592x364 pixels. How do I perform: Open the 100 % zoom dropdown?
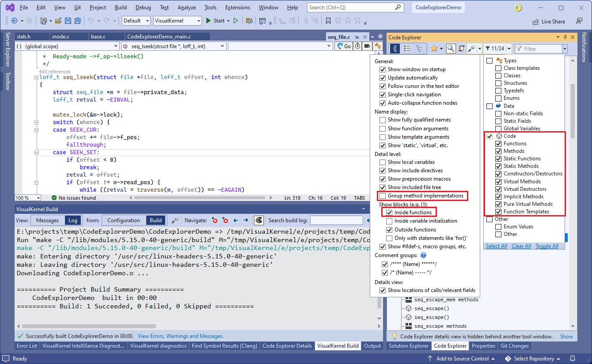pyautogui.click(x=28, y=198)
